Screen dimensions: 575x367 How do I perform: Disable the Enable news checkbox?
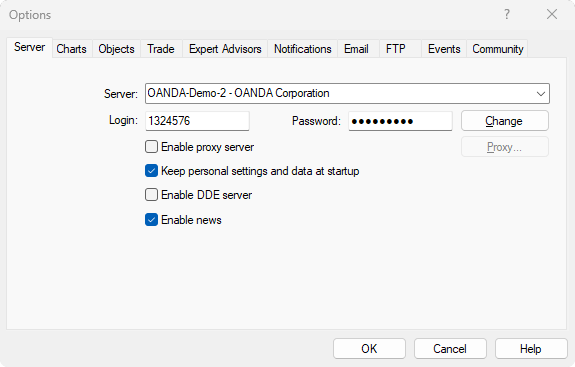pyautogui.click(x=151, y=220)
